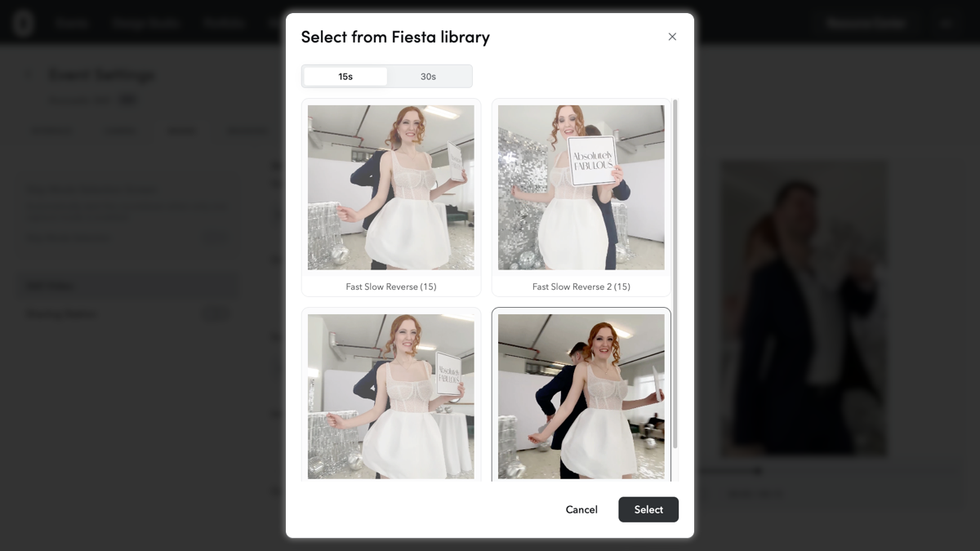Choose the unlabeled thumbnail below Fast Slow Reverse (15)
The image size is (980, 551).
(390, 397)
